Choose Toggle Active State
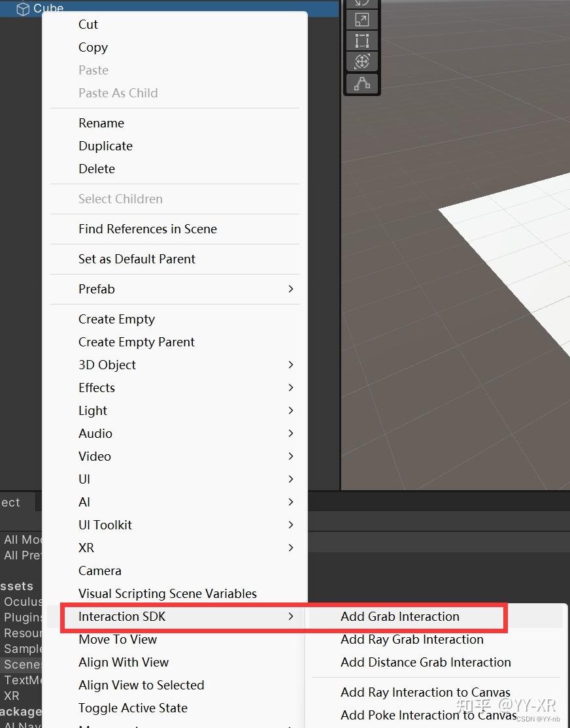Viewport: 570px width, 728px height. tap(133, 708)
